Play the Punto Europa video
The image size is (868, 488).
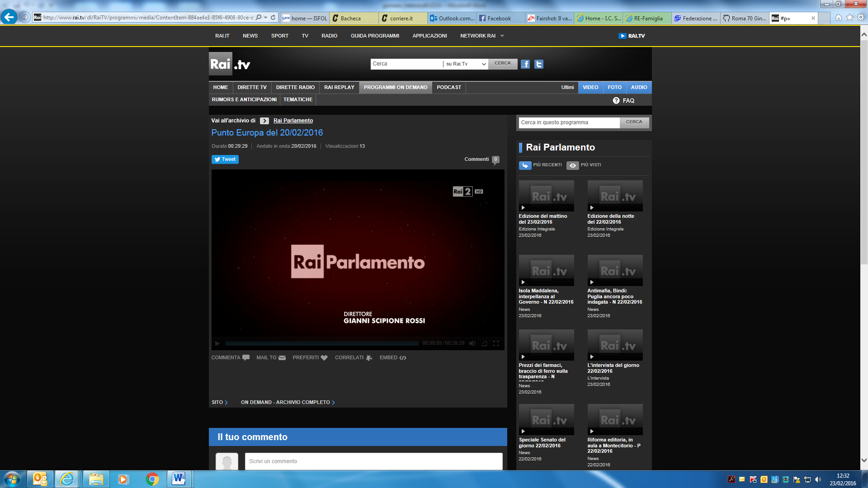[217, 343]
